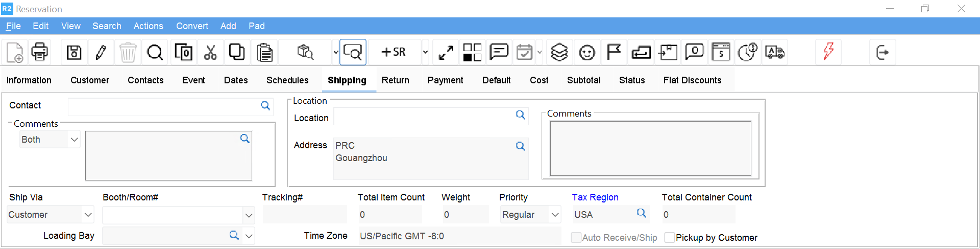Expand the Ship Via dropdown
Viewport: 980px width, 249px height.
(x=88, y=215)
